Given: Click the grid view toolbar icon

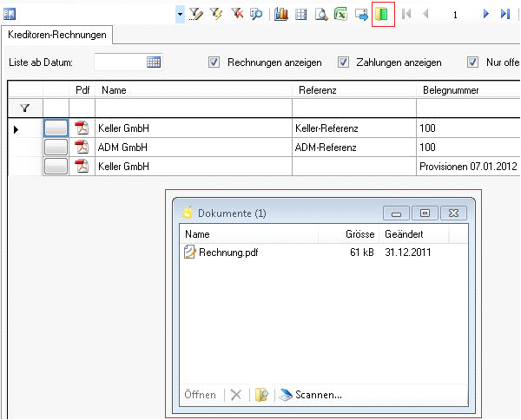Looking at the screenshot, I should (301, 14).
